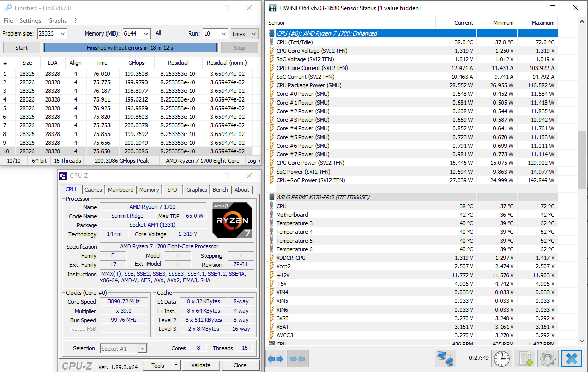Switch to the SPD tab in CPU-Z
This screenshot has width=588, height=372.
[x=172, y=190]
